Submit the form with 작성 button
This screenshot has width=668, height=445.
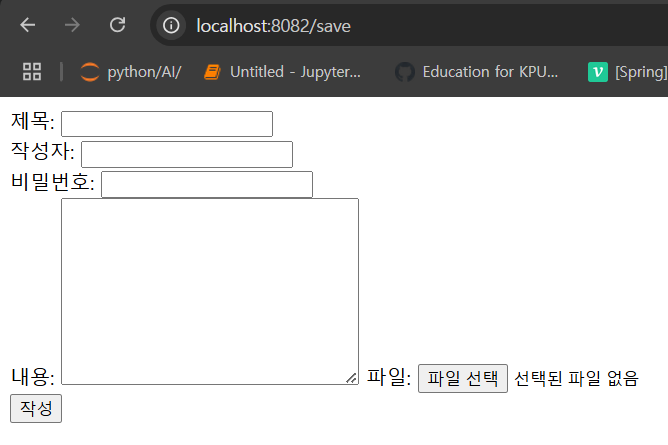coord(36,408)
